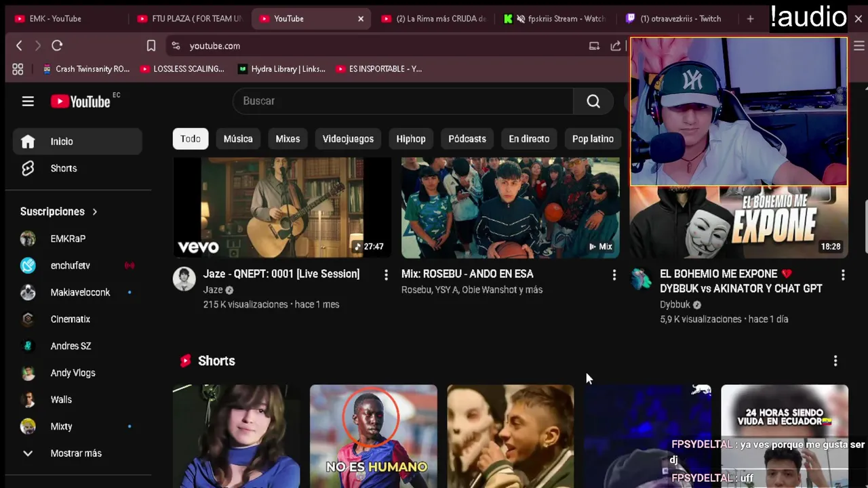This screenshot has height=488, width=868.
Task: Switch to fpskriis Stream tab
Action: (x=556, y=18)
